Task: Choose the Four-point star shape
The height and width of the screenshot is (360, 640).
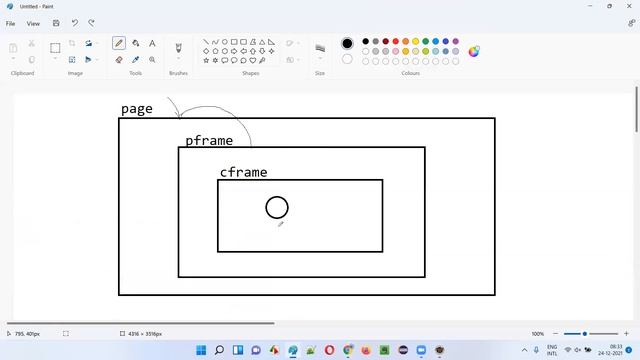Action: (271, 51)
